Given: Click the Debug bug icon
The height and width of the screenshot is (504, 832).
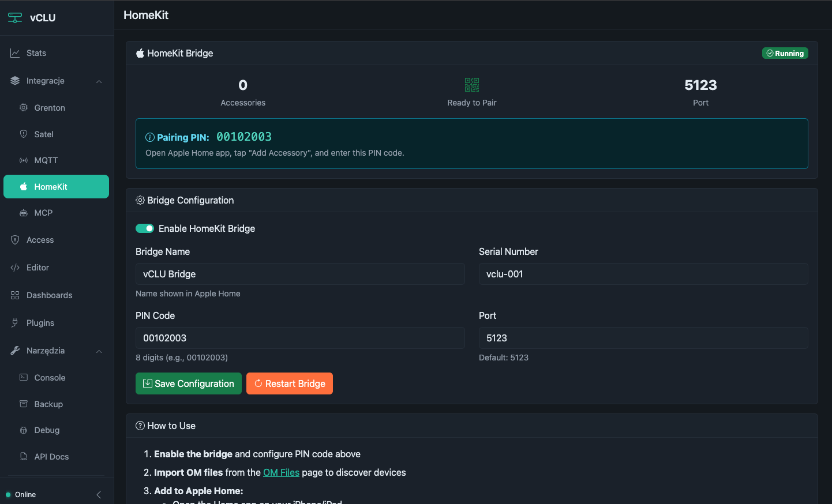Looking at the screenshot, I should 24,430.
